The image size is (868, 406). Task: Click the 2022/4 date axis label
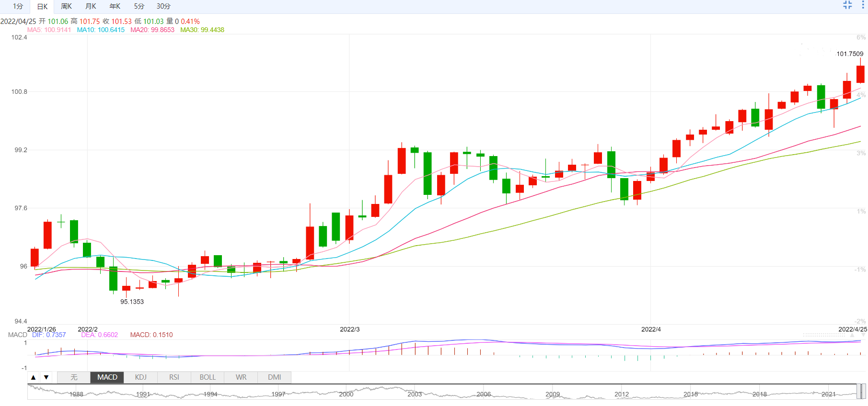pyautogui.click(x=651, y=329)
